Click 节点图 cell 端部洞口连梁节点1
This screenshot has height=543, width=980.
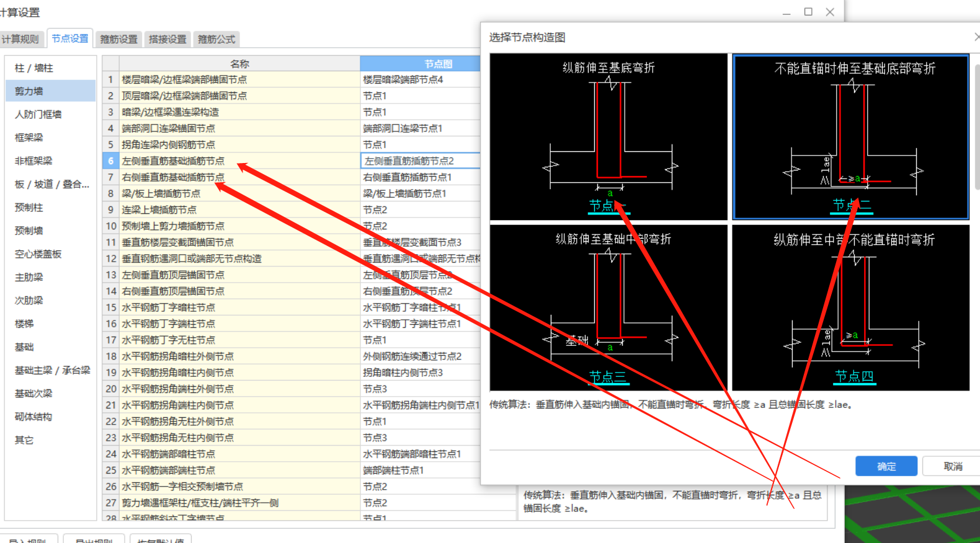[x=421, y=128]
